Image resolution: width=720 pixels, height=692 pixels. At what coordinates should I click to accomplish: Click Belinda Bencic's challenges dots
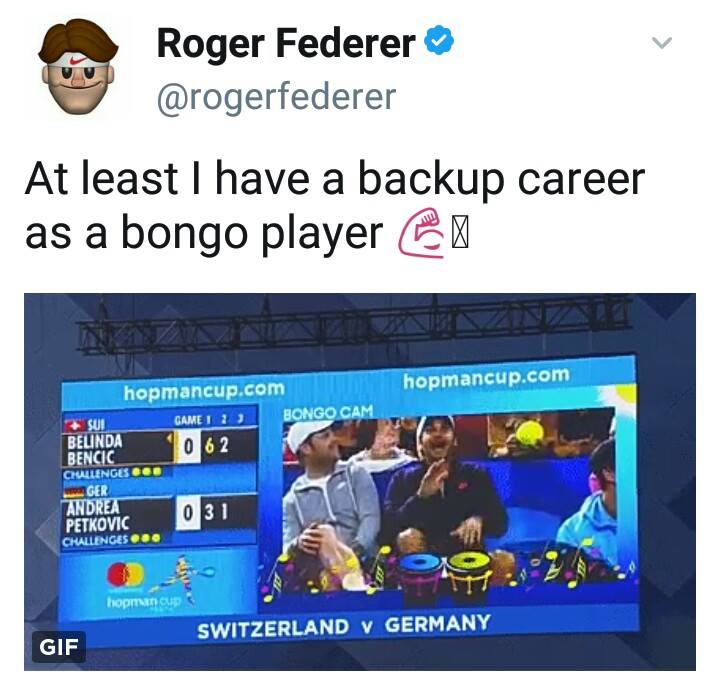(146, 472)
